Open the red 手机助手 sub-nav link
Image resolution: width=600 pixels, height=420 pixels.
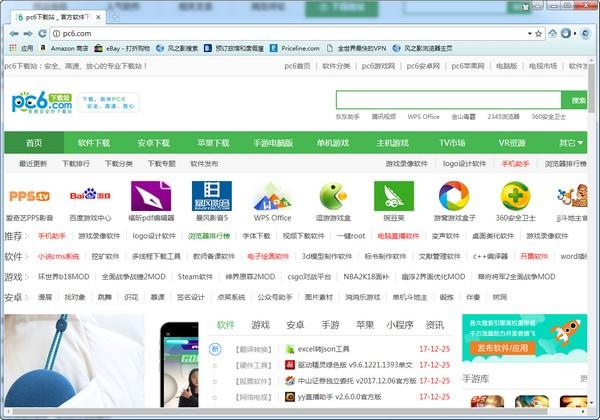coord(515,164)
